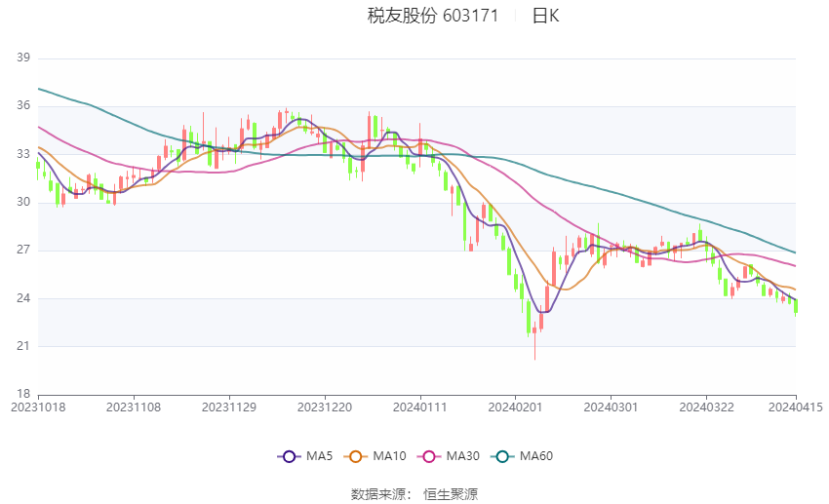Viewport: 829px width, 504px height.
Task: Toggle the MA10 legend circle icon
Action: tap(355, 456)
